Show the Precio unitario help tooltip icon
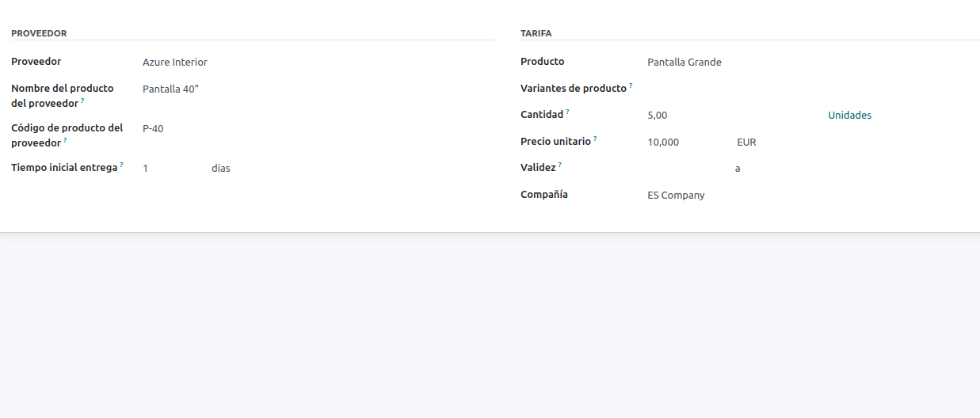Image resolution: width=980 pixels, height=418 pixels. pyautogui.click(x=595, y=139)
